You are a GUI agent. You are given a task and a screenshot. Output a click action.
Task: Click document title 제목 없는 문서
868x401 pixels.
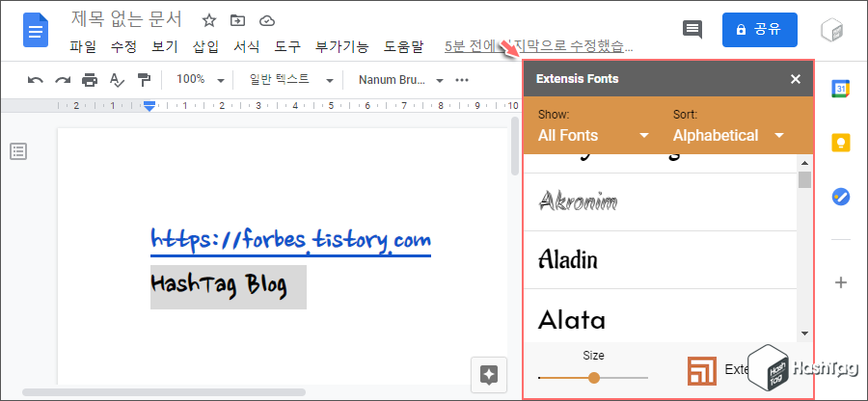pos(126,19)
